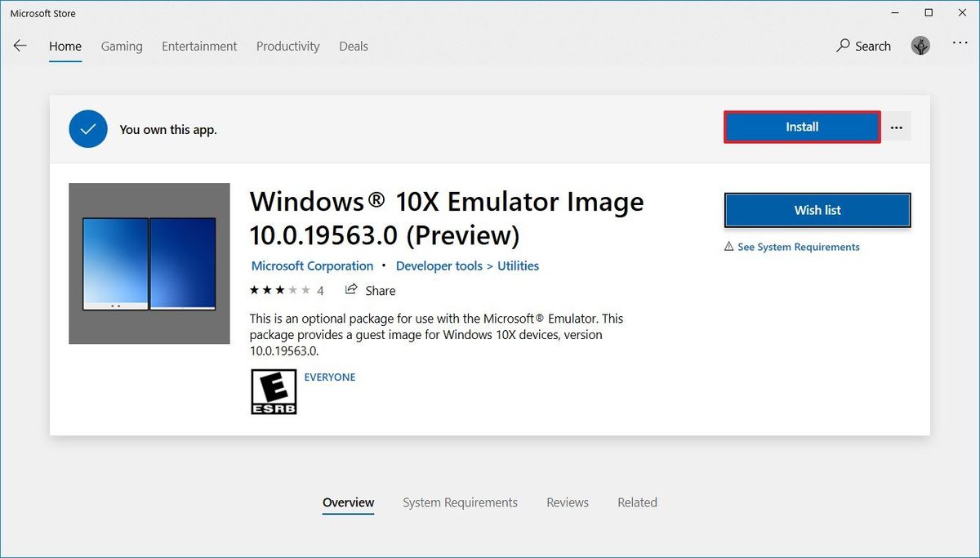Click the emulator image thumbnail
Image resolution: width=980 pixels, height=558 pixels.
[x=149, y=262]
